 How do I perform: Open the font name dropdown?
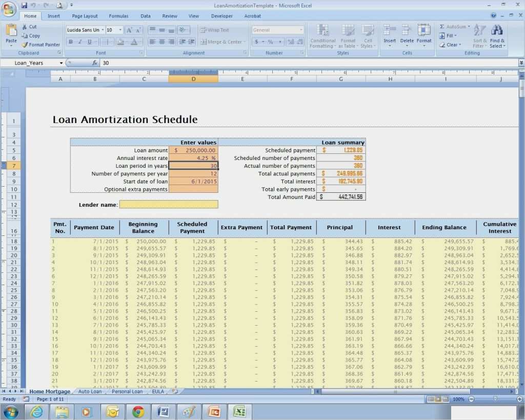point(103,30)
